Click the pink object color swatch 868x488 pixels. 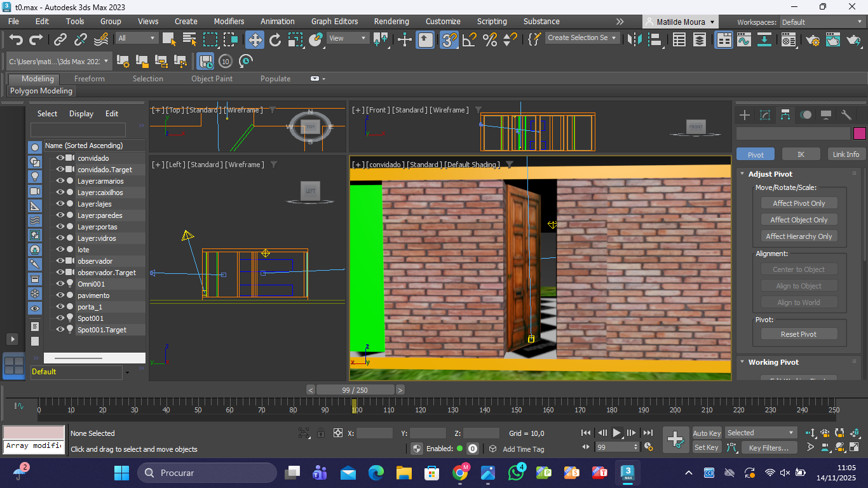[859, 133]
